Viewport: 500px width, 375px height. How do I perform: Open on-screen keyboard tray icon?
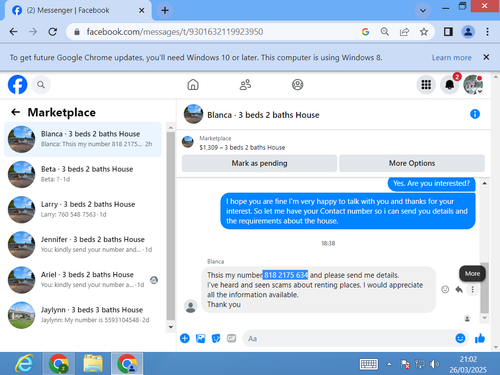click(368, 364)
